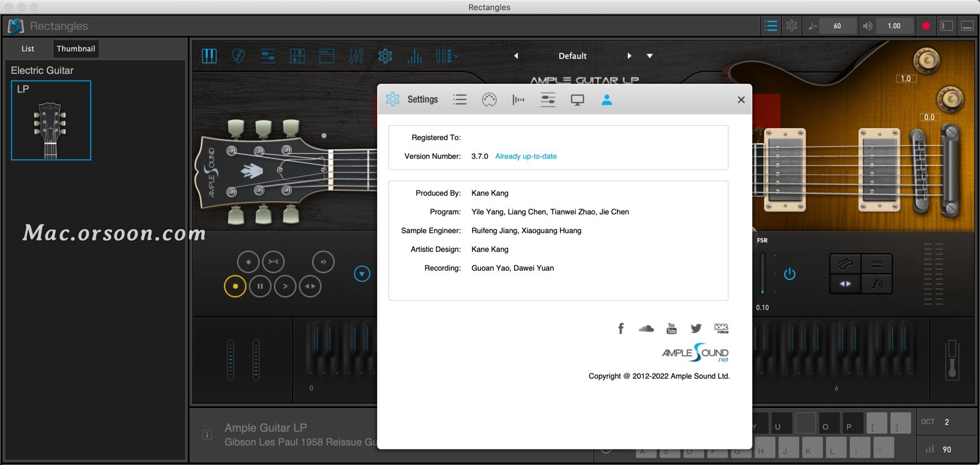The width and height of the screenshot is (980, 465).
Task: Switch to the Thumbnail tab
Action: pos(76,48)
